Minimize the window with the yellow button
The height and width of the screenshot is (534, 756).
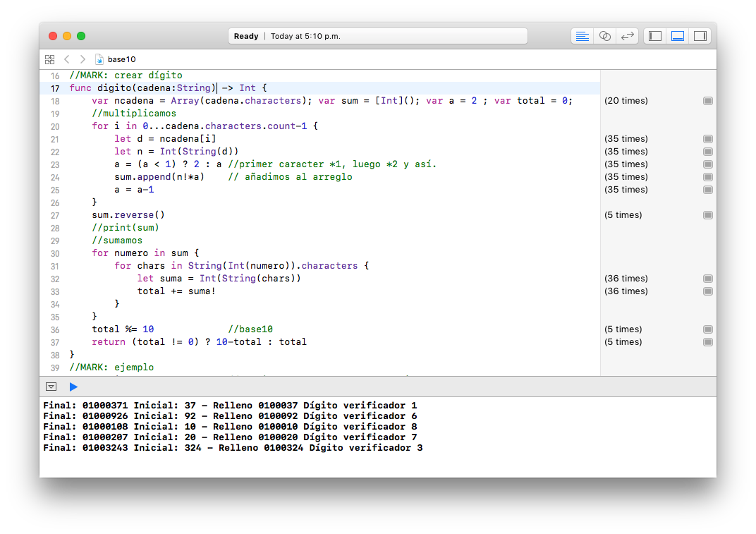pyautogui.click(x=67, y=36)
